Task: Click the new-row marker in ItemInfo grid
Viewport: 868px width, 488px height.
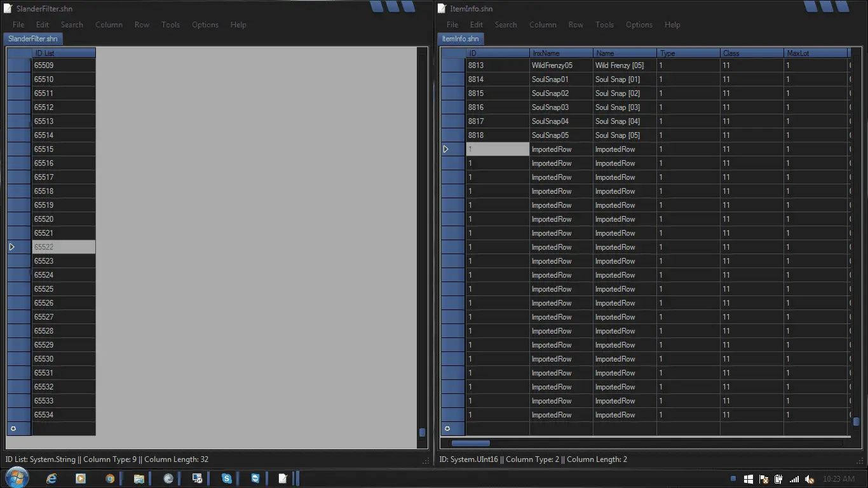Action: (447, 428)
